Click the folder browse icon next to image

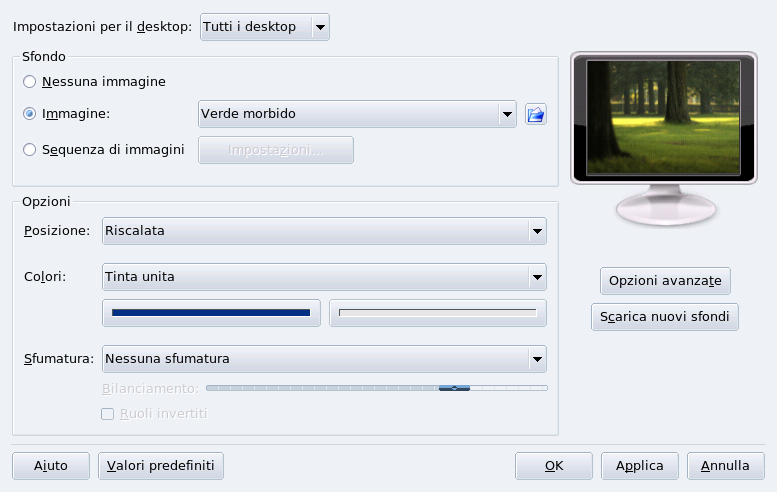(x=536, y=114)
